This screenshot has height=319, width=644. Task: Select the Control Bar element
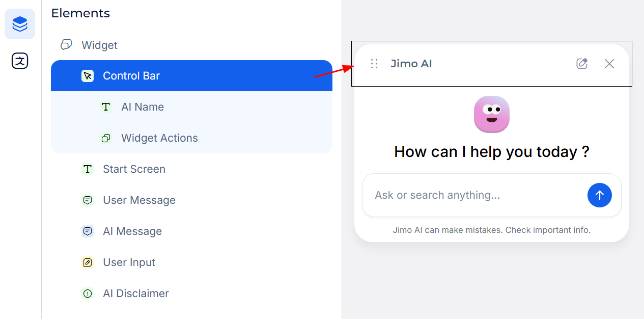pos(131,76)
